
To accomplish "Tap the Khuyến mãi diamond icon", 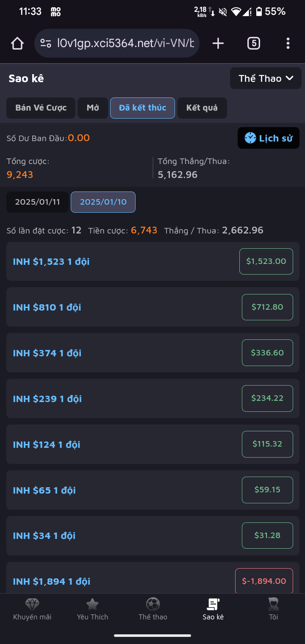I will pyautogui.click(x=32, y=604).
